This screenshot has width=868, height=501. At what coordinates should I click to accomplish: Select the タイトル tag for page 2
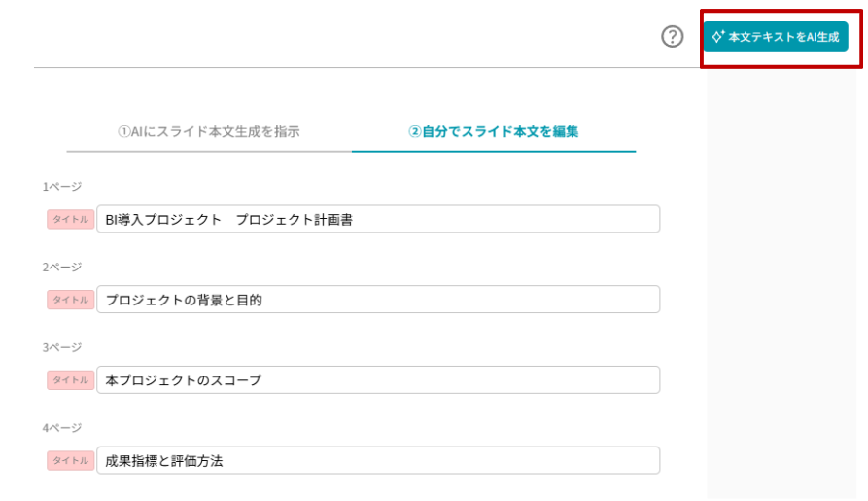click(71, 300)
